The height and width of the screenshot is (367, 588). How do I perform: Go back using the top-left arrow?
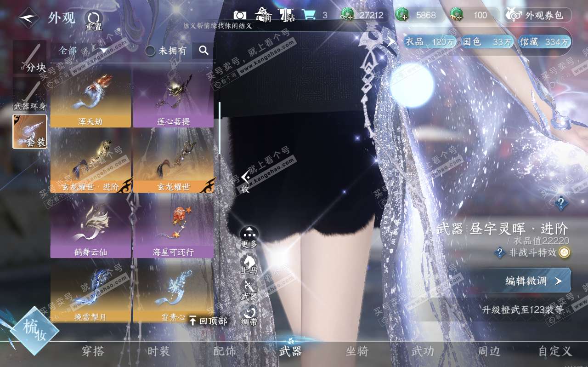28,18
